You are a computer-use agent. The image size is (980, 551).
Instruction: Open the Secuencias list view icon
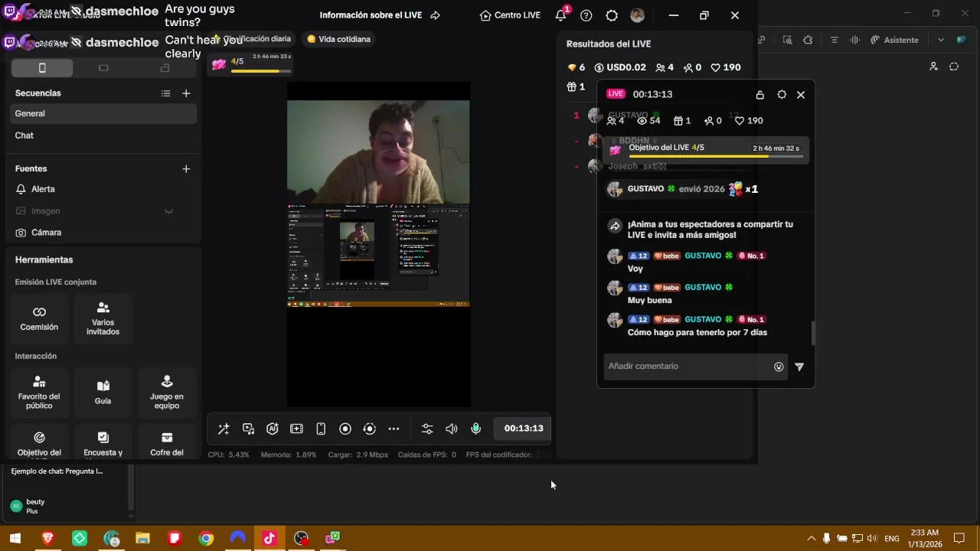[x=165, y=93]
